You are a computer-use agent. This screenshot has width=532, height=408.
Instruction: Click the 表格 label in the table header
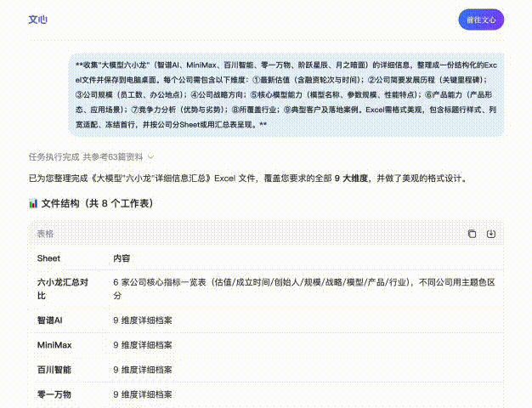[45, 234]
